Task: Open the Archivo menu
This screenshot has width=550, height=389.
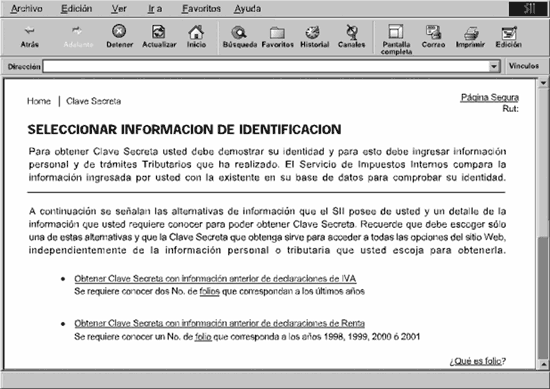Action: coord(26,9)
